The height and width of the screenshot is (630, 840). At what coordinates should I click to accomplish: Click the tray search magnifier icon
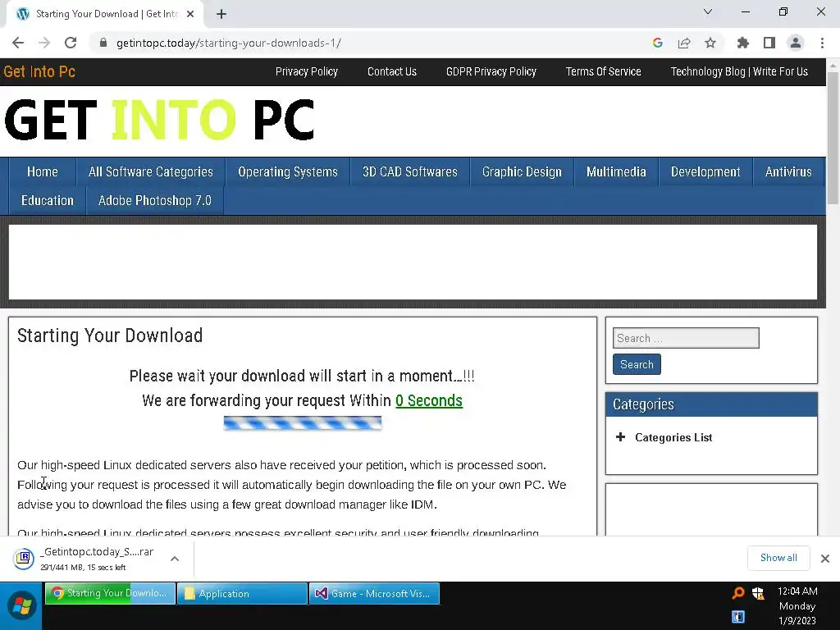pos(738,593)
